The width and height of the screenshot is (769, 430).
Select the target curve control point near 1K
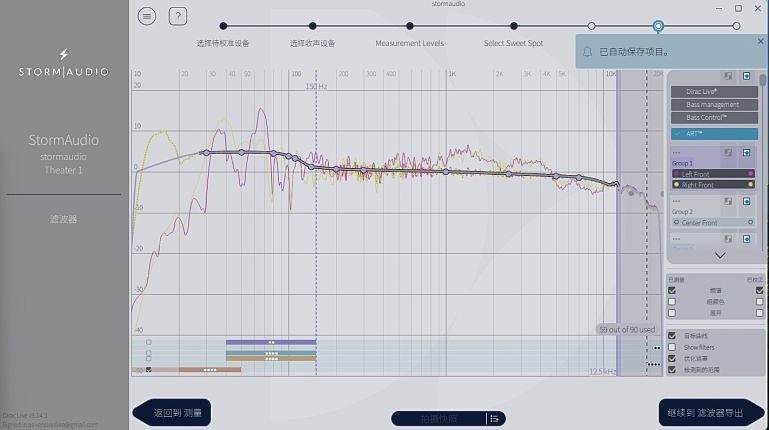446,172
